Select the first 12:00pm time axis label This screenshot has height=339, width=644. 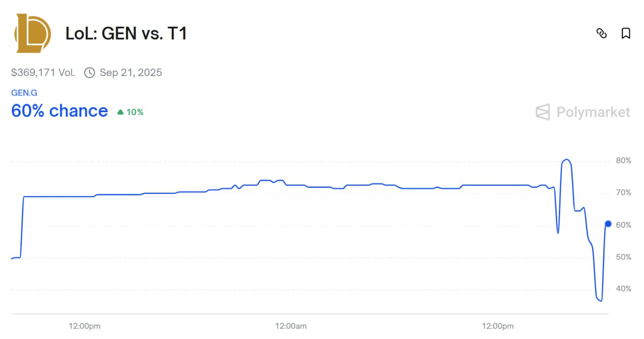[x=85, y=326]
